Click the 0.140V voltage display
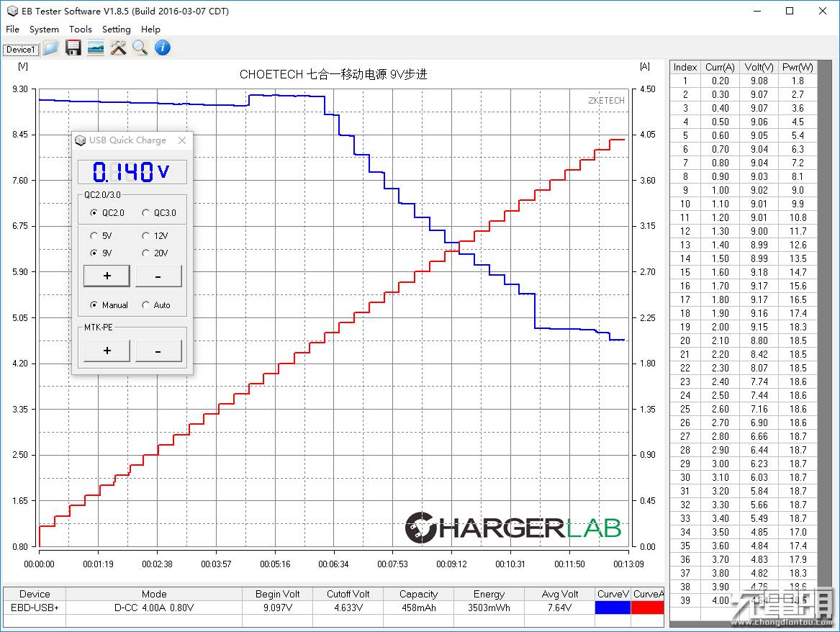 pos(132,172)
